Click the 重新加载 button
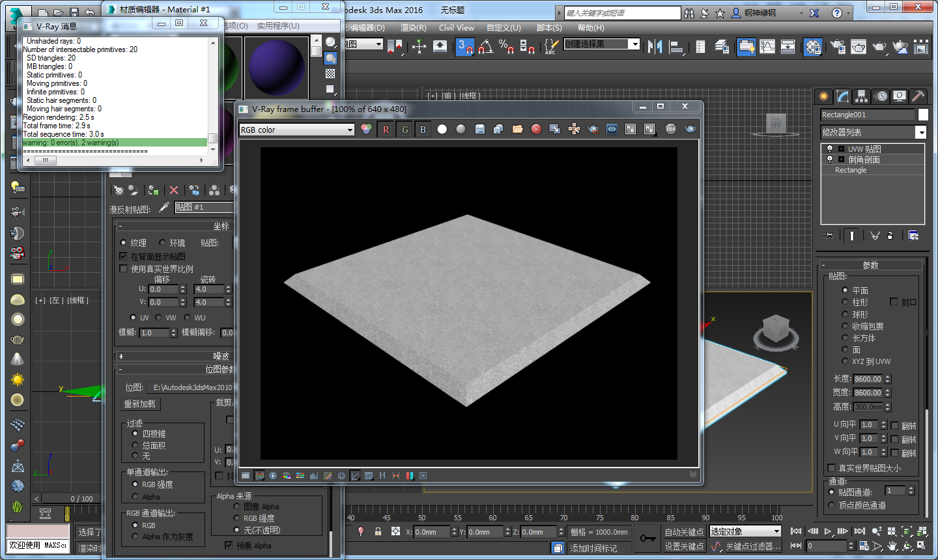This screenshot has width=938, height=560. tap(140, 404)
